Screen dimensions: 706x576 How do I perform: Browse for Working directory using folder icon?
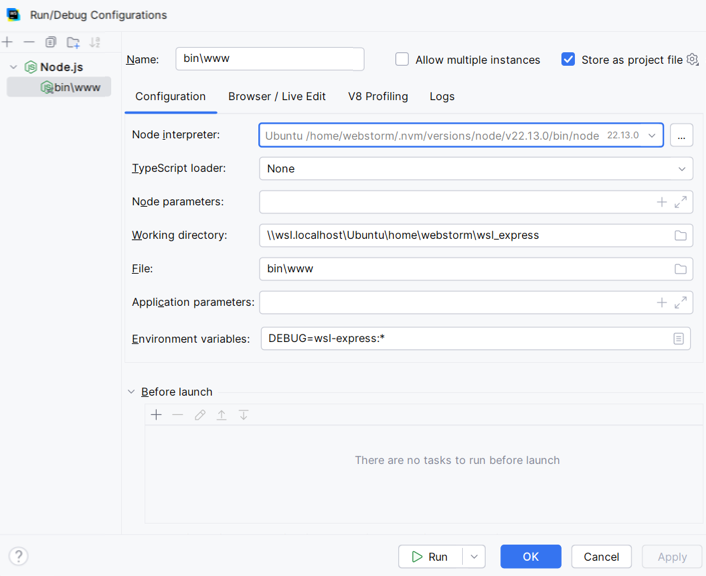click(x=680, y=236)
